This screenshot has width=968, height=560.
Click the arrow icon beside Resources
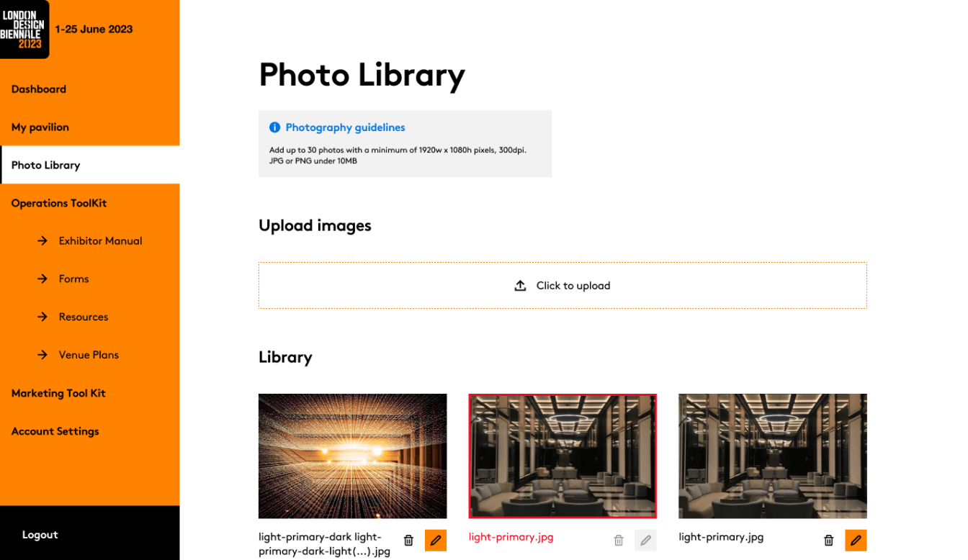pyautogui.click(x=42, y=317)
